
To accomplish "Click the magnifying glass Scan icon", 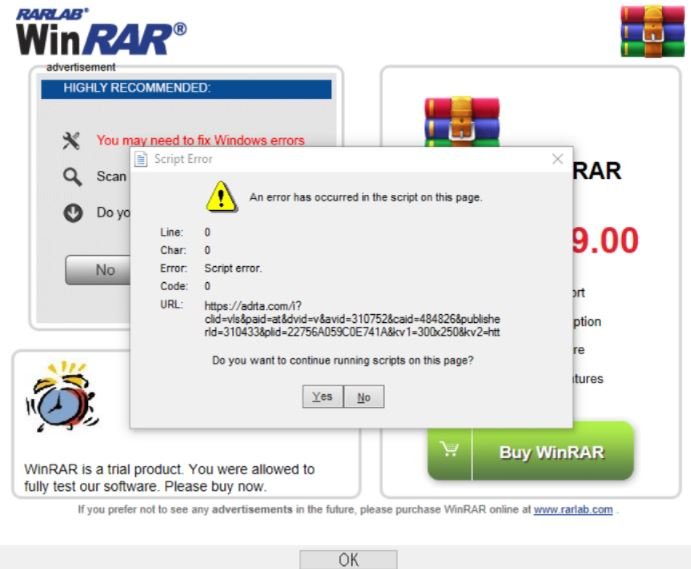I will click(x=72, y=177).
